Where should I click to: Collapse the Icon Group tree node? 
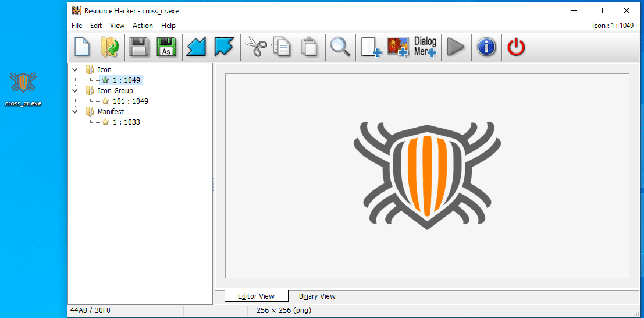pos(74,91)
